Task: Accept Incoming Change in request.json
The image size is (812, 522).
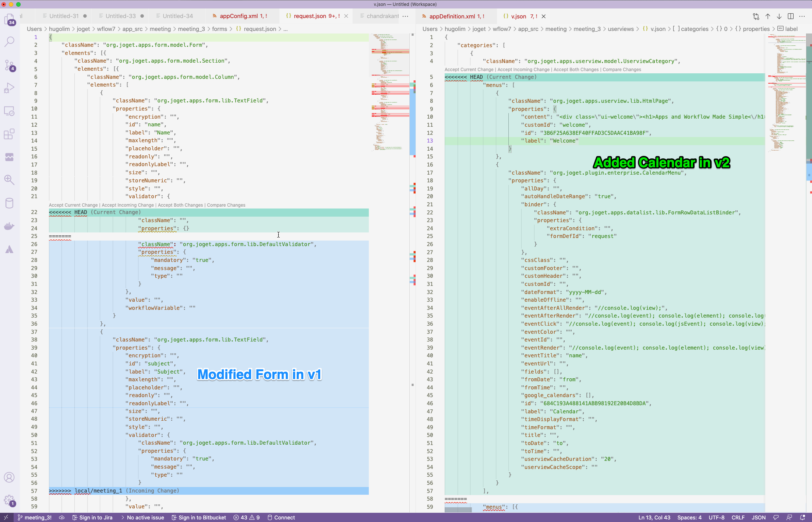Action: click(x=128, y=205)
